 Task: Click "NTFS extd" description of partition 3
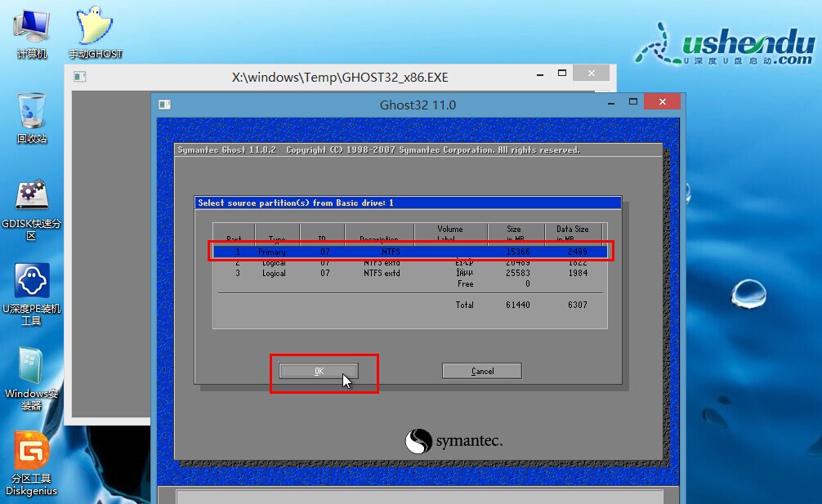click(382, 274)
